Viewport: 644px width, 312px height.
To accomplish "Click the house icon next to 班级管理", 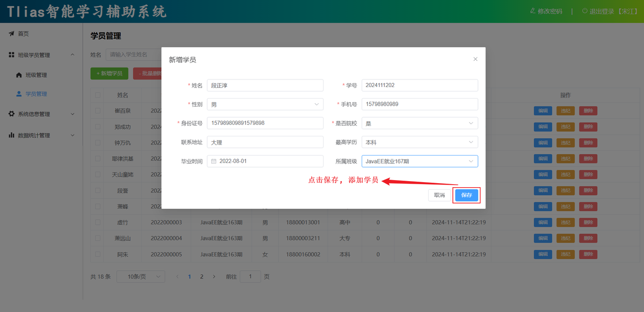I will [19, 75].
